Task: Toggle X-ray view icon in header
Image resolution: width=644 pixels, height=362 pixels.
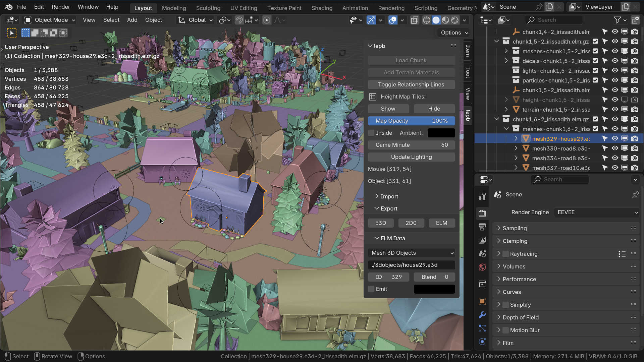Action: (415, 20)
